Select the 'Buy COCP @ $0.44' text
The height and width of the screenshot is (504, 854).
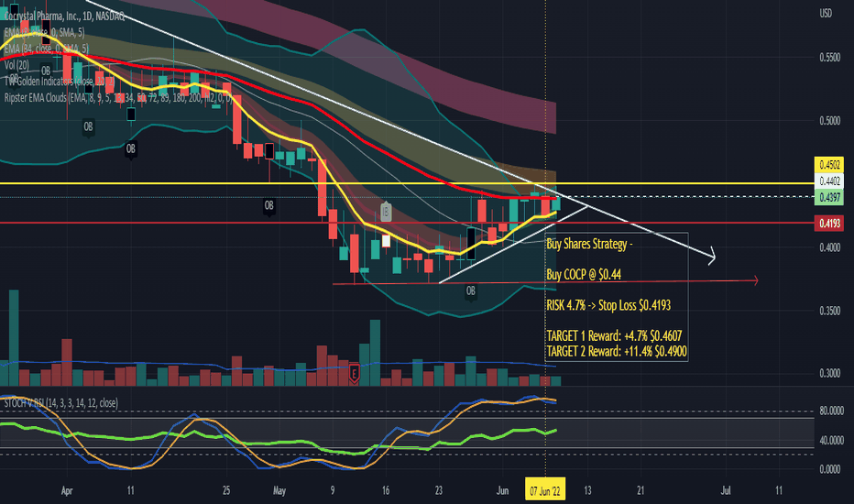pos(584,274)
